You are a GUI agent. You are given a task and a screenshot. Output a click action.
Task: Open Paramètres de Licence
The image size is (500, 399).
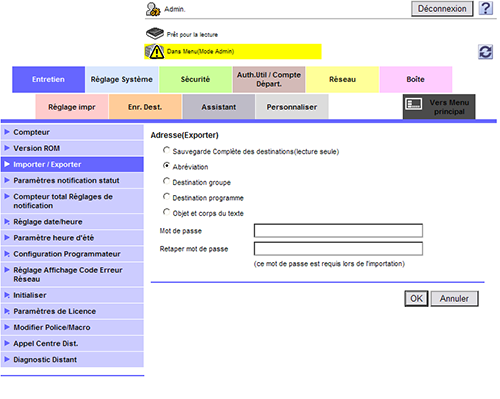[72, 311]
